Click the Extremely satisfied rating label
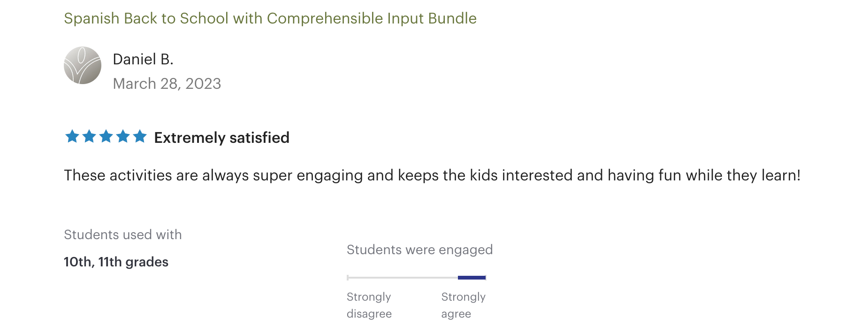The image size is (868, 327). [x=221, y=138]
